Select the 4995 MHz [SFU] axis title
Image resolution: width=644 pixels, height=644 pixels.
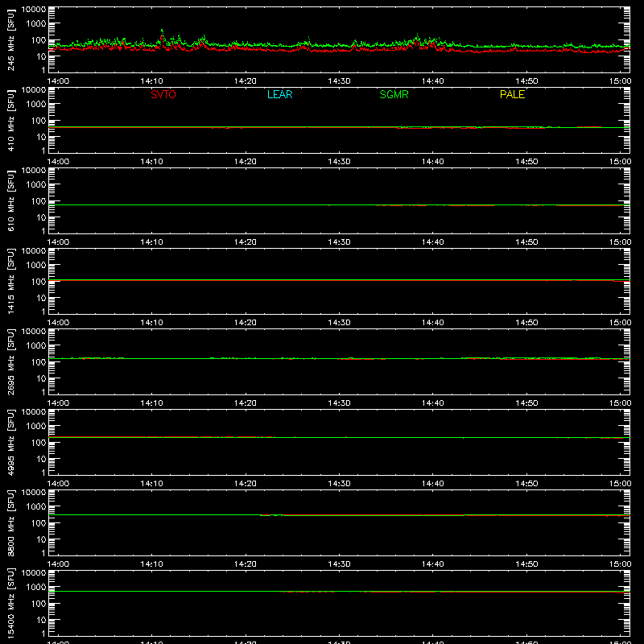point(11,442)
